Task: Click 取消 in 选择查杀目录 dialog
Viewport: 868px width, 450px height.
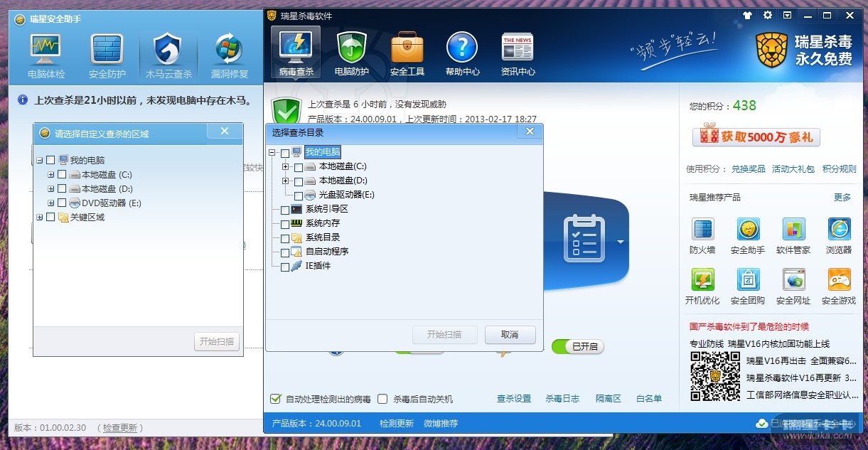Action: click(x=510, y=335)
